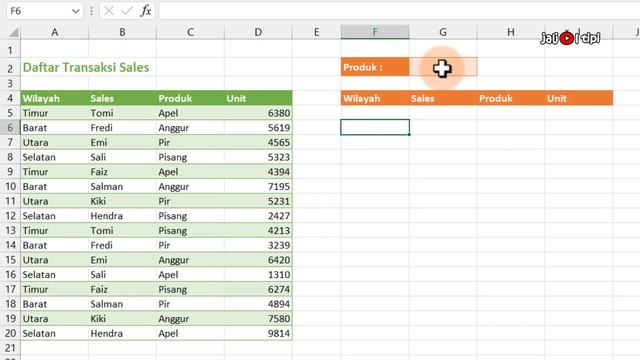Select cell with value 7580
The height and width of the screenshot is (360, 640).
tap(258, 319)
